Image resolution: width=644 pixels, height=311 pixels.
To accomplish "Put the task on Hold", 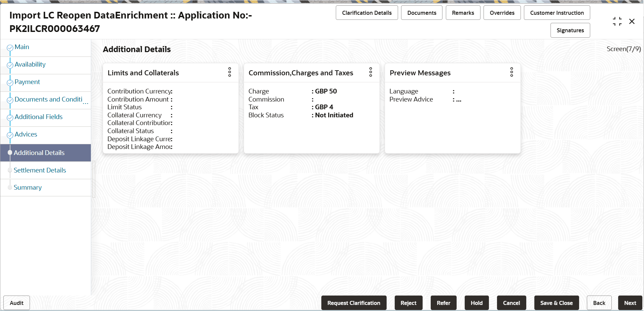I will point(476,303).
